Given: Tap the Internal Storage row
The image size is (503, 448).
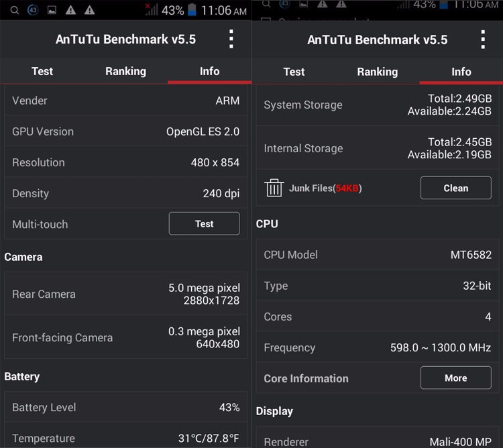Looking at the screenshot, I should pyautogui.click(x=377, y=148).
